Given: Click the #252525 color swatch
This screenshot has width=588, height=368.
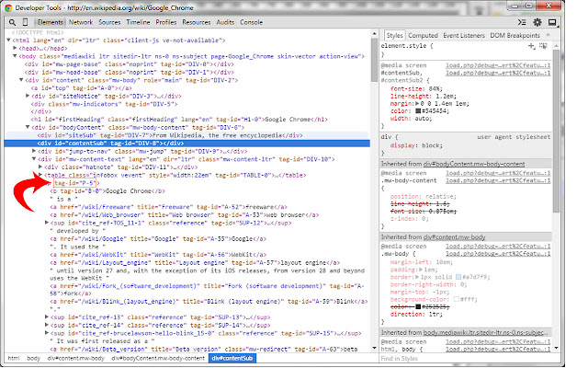Looking at the screenshot, I should coord(418,306).
